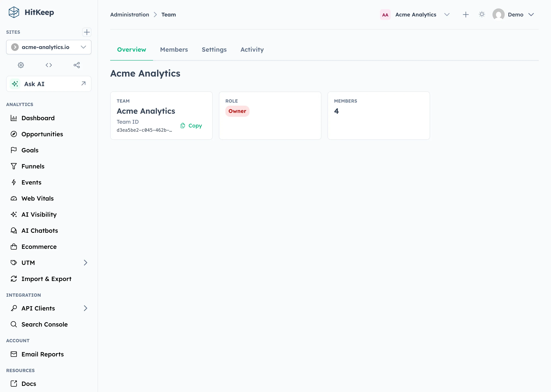Click the members count 4
Viewport: 551px width, 392px height.
tap(336, 111)
